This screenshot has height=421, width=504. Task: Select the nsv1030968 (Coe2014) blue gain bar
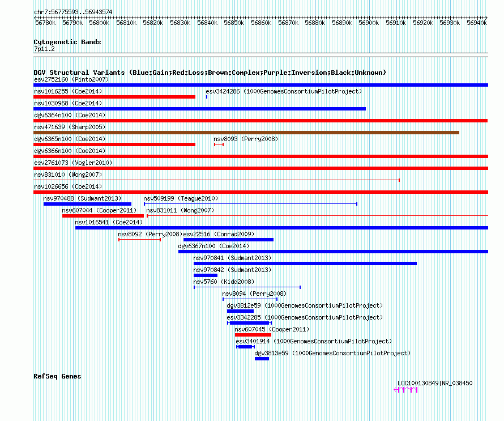point(199,109)
